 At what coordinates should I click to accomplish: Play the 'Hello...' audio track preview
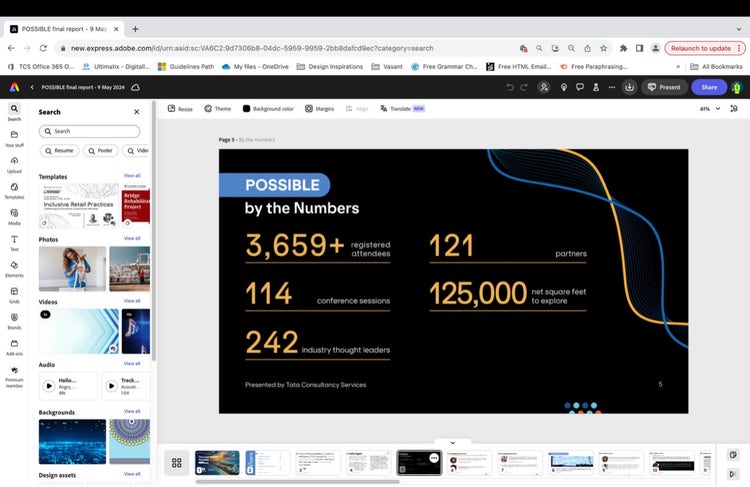48,386
